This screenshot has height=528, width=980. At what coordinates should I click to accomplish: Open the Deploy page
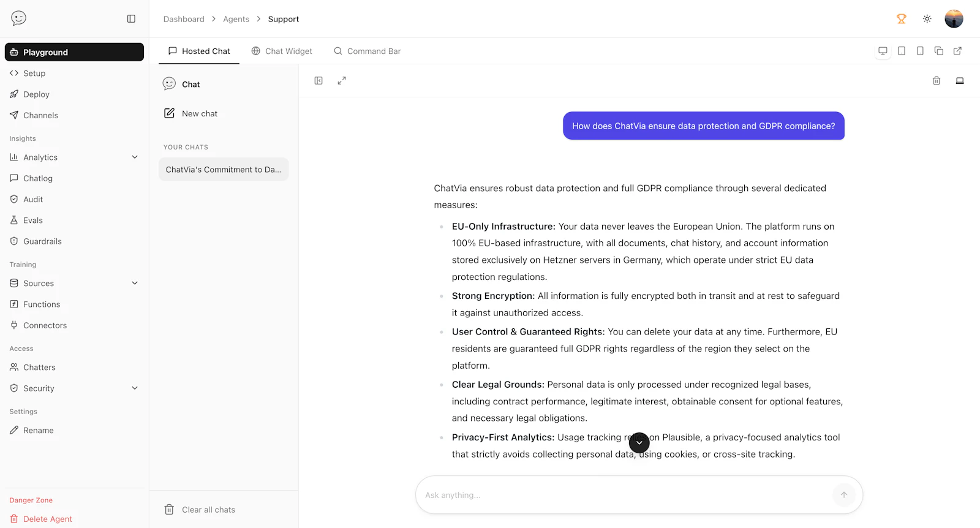tap(74, 94)
